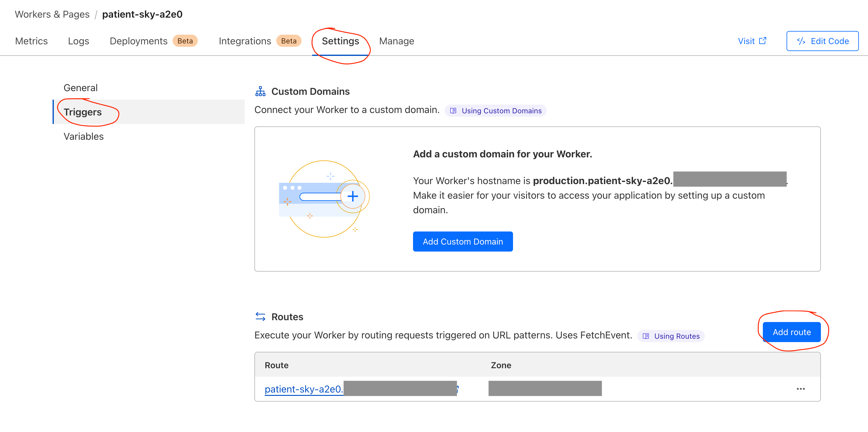Screen dimensions: 868x432
Task: Open the Logs tab
Action: (x=78, y=41)
